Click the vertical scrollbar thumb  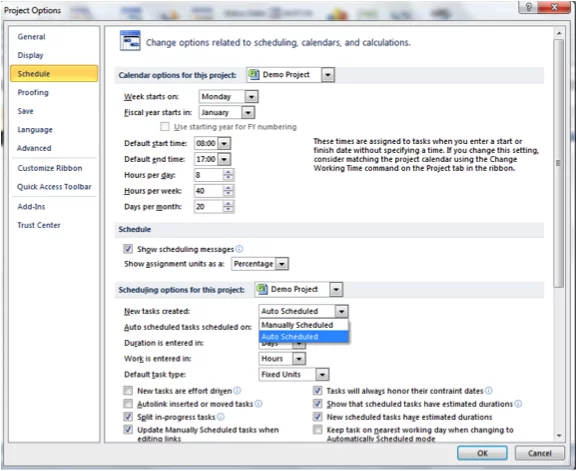click(x=559, y=163)
